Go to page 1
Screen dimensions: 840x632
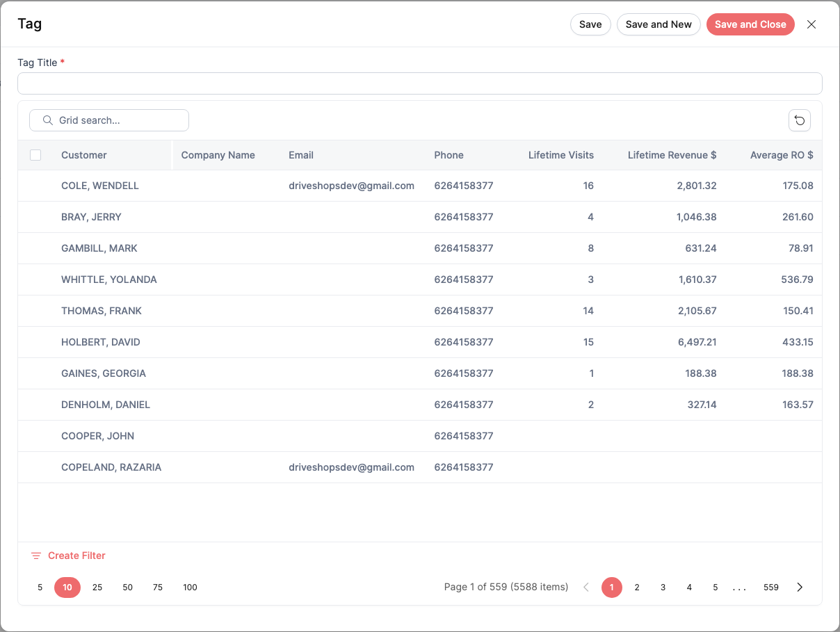point(612,588)
